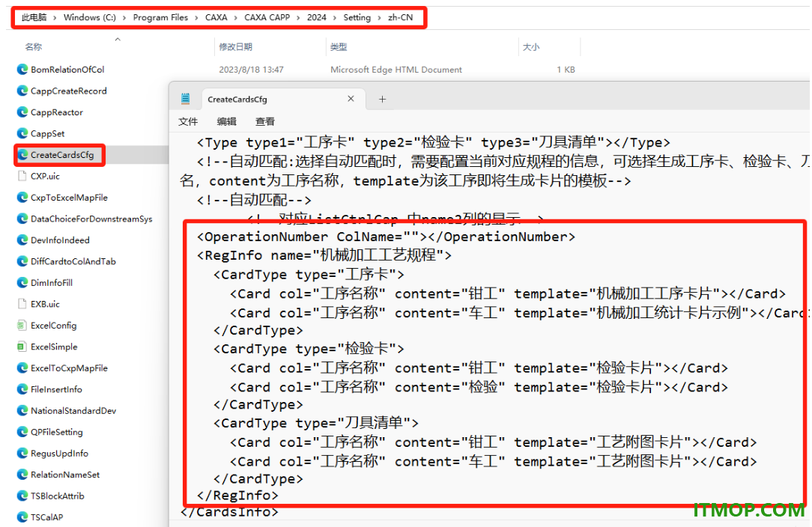812x527 pixels.
Task: Place cursor on the OperationNumber ColName line
Action: pos(386,237)
